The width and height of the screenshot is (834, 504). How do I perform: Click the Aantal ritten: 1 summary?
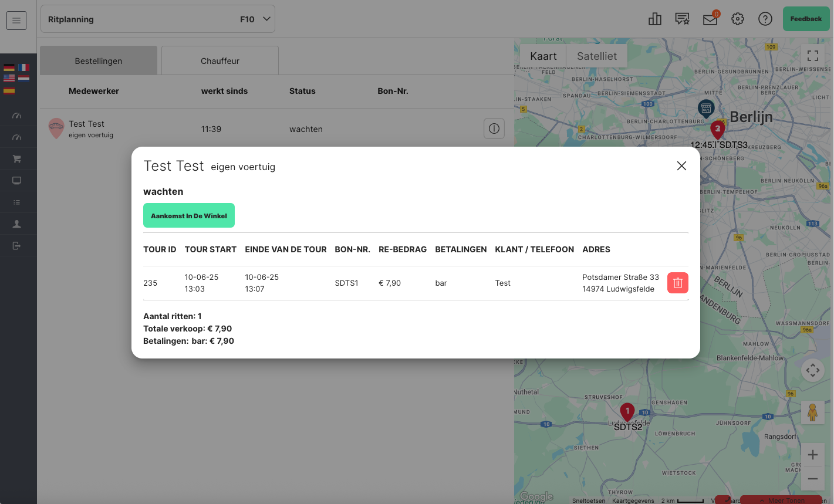[173, 316]
